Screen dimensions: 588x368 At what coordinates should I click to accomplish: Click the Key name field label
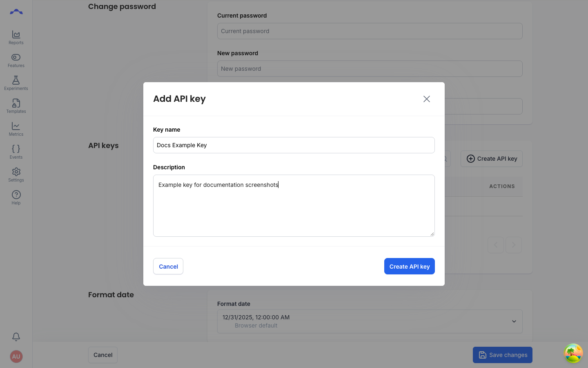point(167,130)
